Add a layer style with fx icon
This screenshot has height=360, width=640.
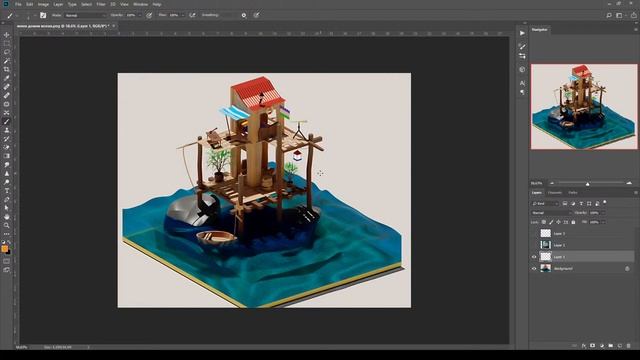584,346
